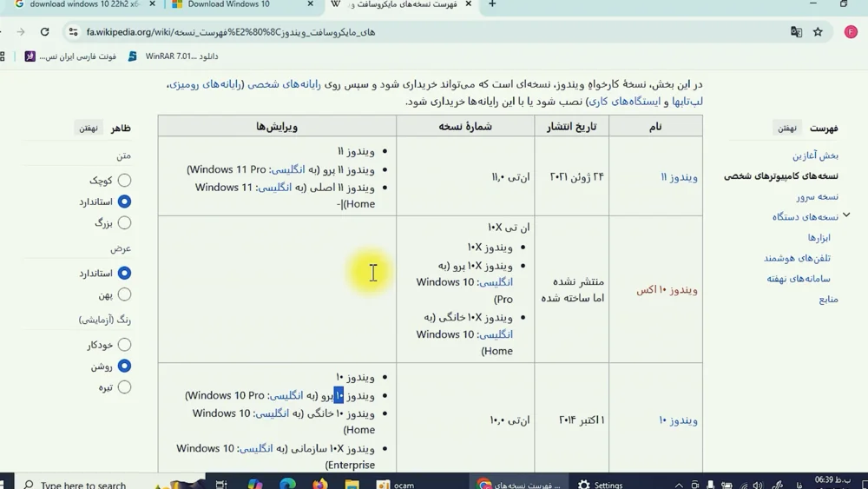Viewport: 868px width, 489px height.
Task: Click انگلیسی link beside Windows 10 Enterprise
Action: (256, 448)
